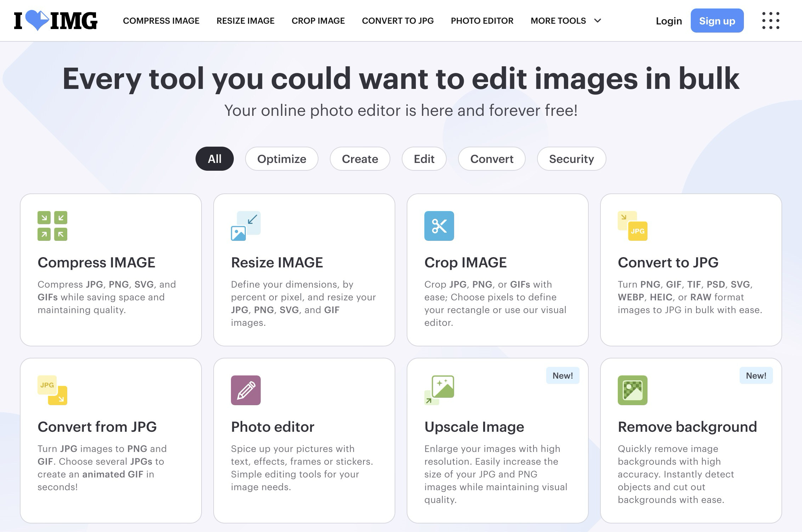Image resolution: width=802 pixels, height=532 pixels.
Task: Show only Convert tools
Action: click(492, 159)
